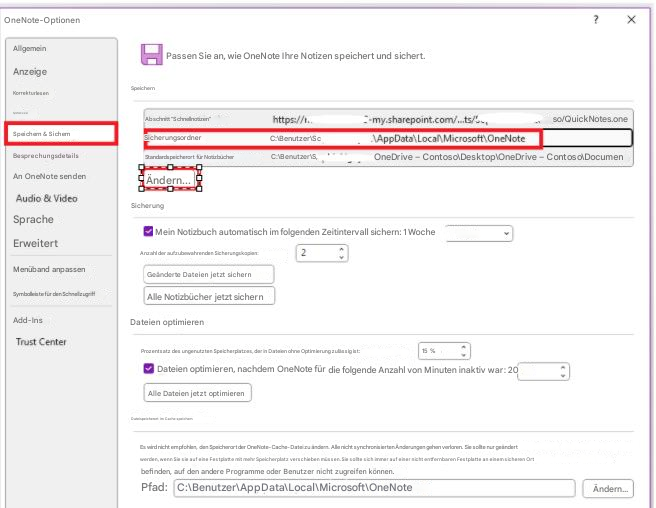The width and height of the screenshot is (656, 508).
Task: Select the Abschnitt "Schnellnotizen" row
Action: click(388, 119)
